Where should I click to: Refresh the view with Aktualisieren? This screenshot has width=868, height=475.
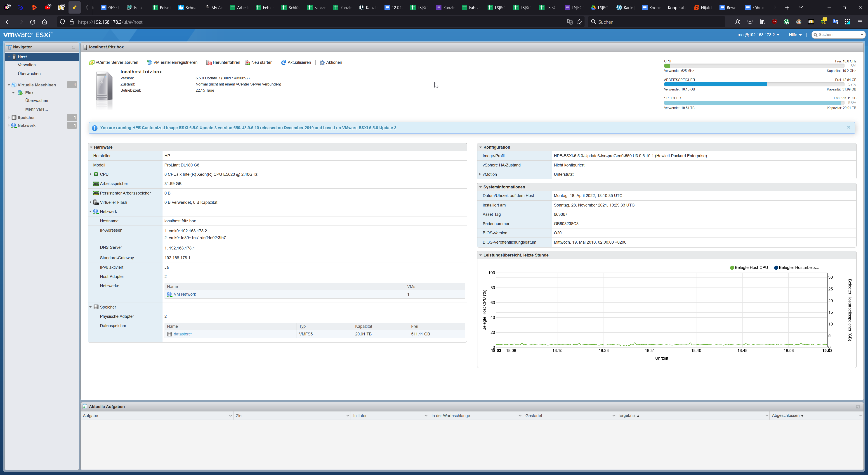click(296, 62)
